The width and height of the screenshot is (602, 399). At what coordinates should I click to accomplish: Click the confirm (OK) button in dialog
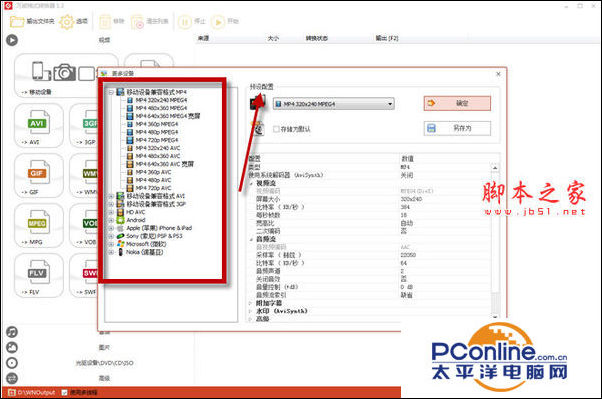[x=457, y=103]
